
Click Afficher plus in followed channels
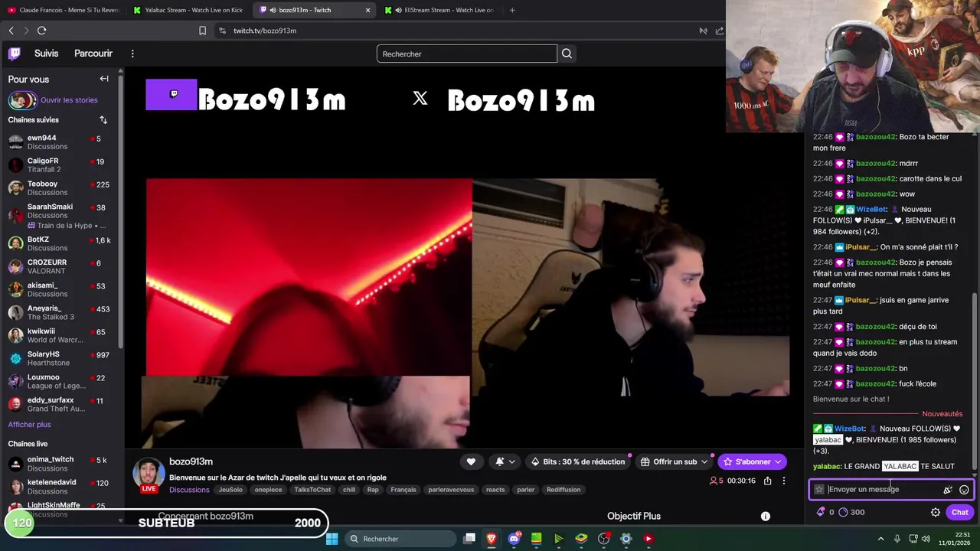(x=29, y=425)
